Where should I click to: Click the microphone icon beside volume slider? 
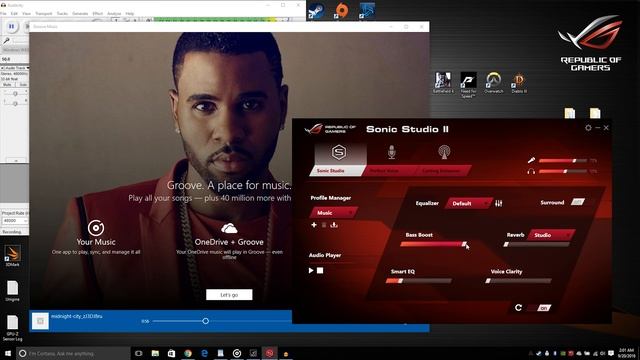(x=531, y=160)
